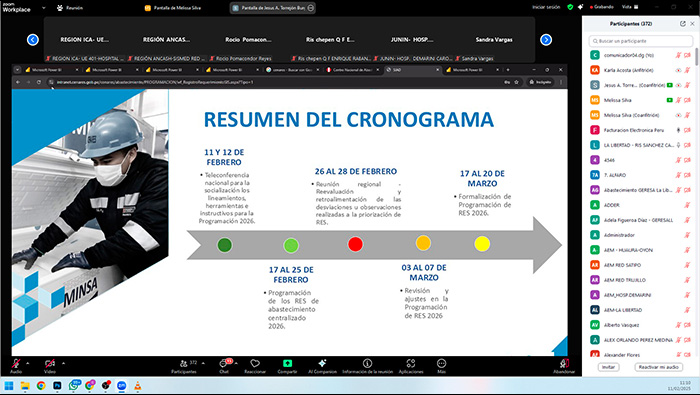Open the Reaccionar heart icon
Image resolution: width=700 pixels, height=395 pixels.
[255, 363]
